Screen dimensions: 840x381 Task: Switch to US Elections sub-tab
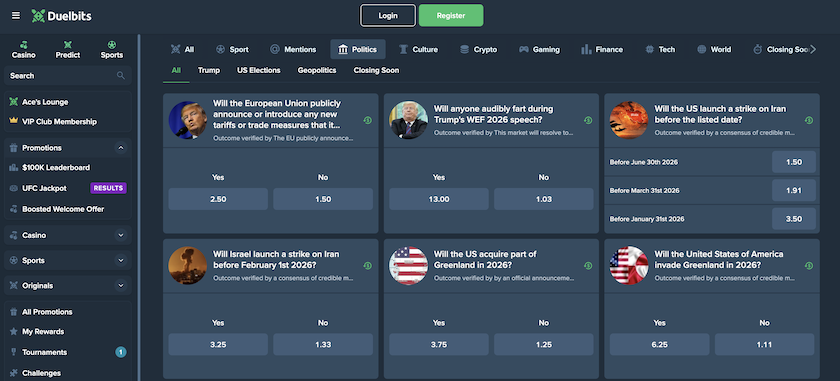coord(259,70)
